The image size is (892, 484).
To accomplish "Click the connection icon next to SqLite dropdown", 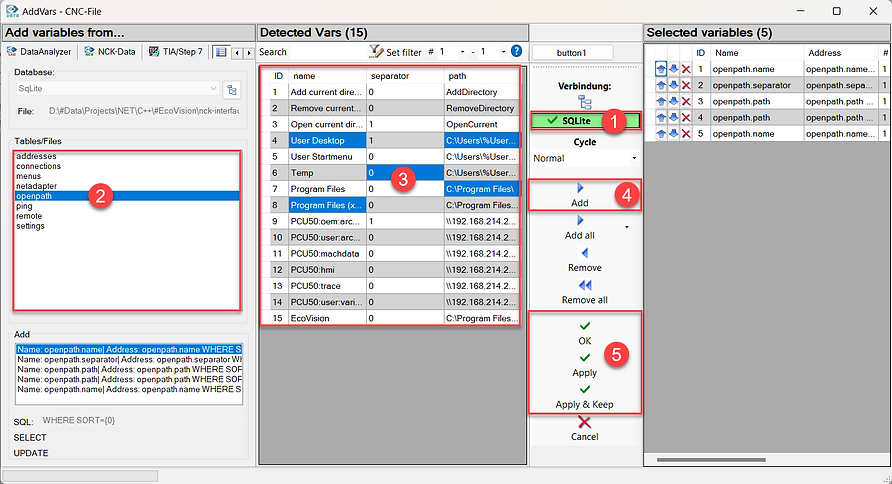I will [232, 90].
